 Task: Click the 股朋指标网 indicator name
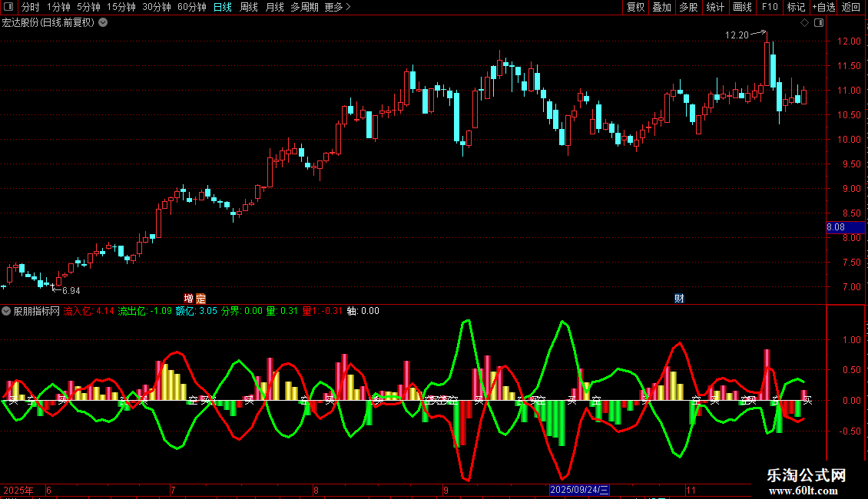coord(37,311)
